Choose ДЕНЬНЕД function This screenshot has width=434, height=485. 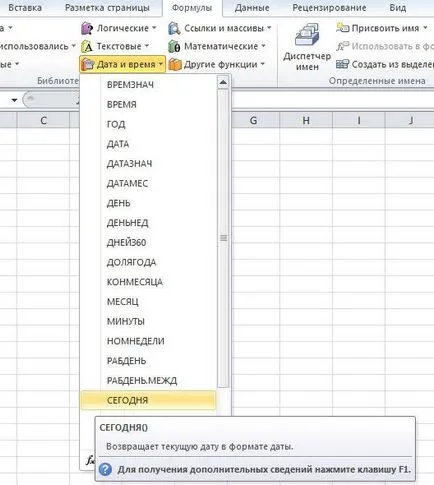(149, 223)
